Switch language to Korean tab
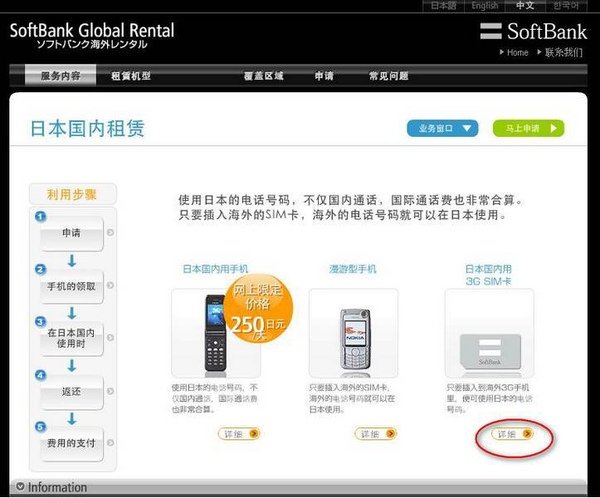This screenshot has height=498, width=600. [566, 6]
